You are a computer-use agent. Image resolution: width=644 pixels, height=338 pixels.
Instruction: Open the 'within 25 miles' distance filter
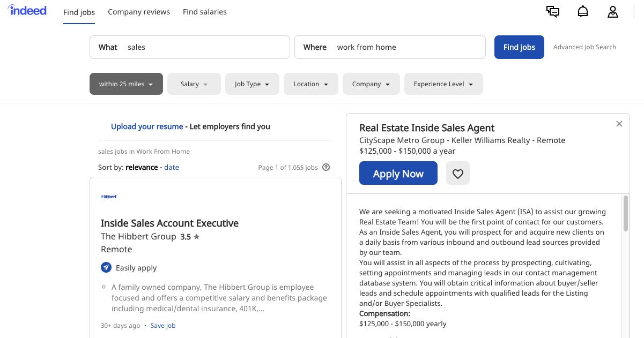[126, 84]
